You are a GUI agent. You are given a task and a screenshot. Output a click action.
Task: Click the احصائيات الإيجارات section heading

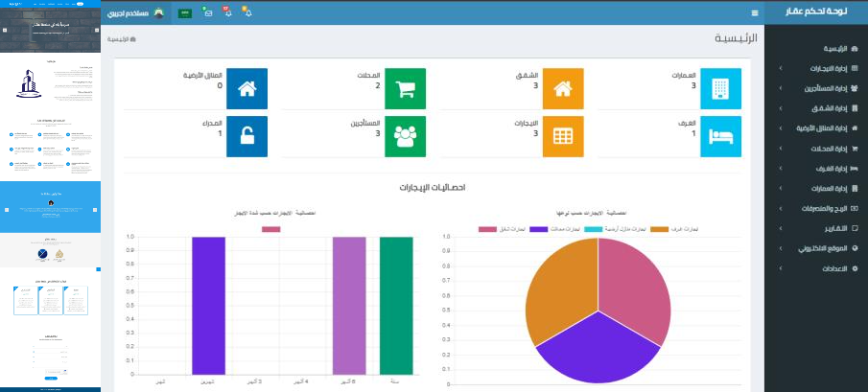point(432,188)
